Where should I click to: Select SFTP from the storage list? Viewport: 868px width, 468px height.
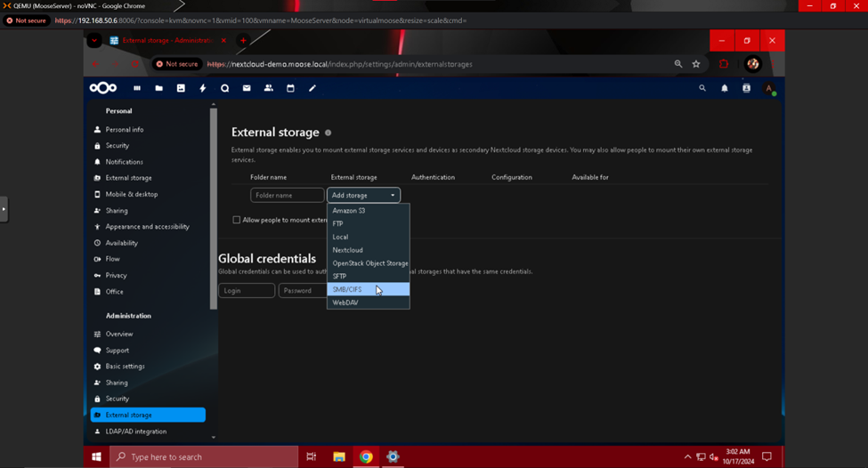coord(369,276)
